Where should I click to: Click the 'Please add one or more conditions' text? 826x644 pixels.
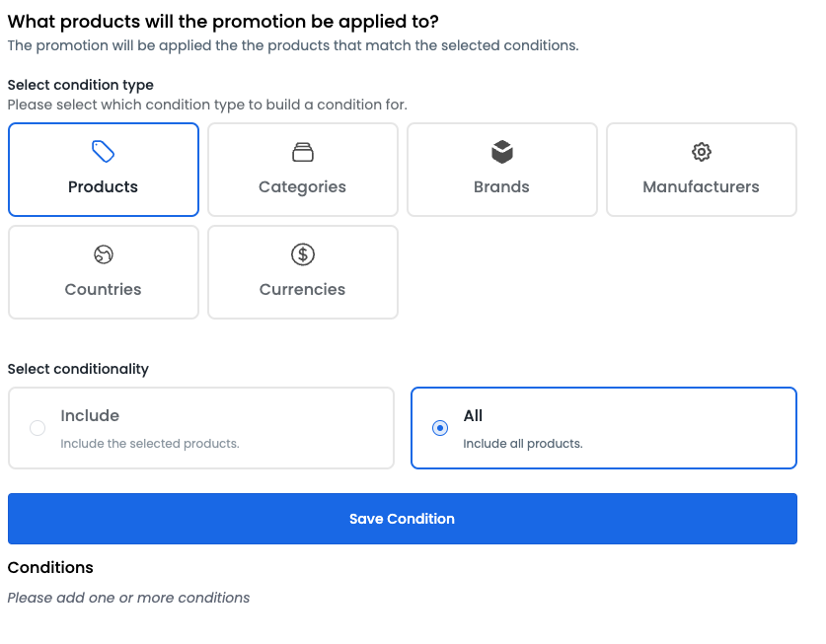[x=128, y=599]
